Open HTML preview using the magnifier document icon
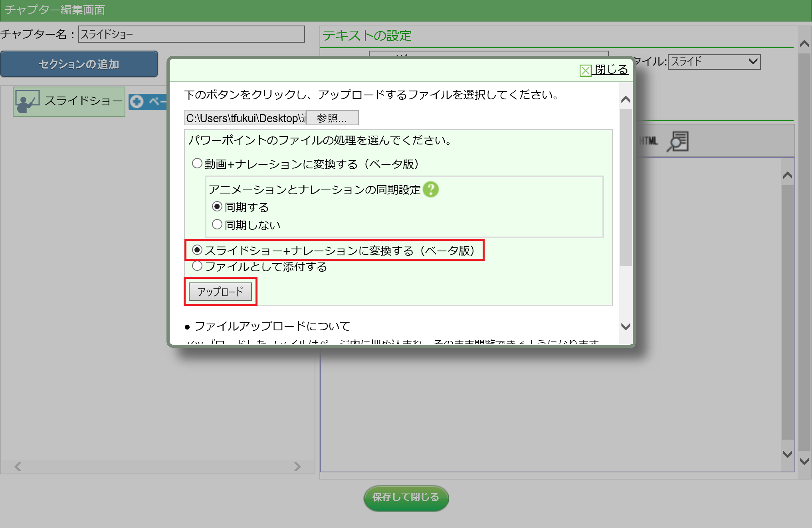This screenshot has height=529, width=812. [x=679, y=142]
